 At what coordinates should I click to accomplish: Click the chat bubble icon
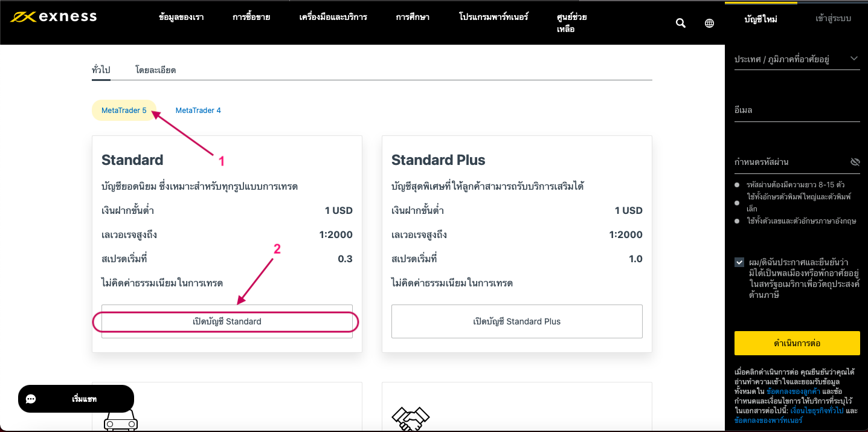(x=31, y=399)
